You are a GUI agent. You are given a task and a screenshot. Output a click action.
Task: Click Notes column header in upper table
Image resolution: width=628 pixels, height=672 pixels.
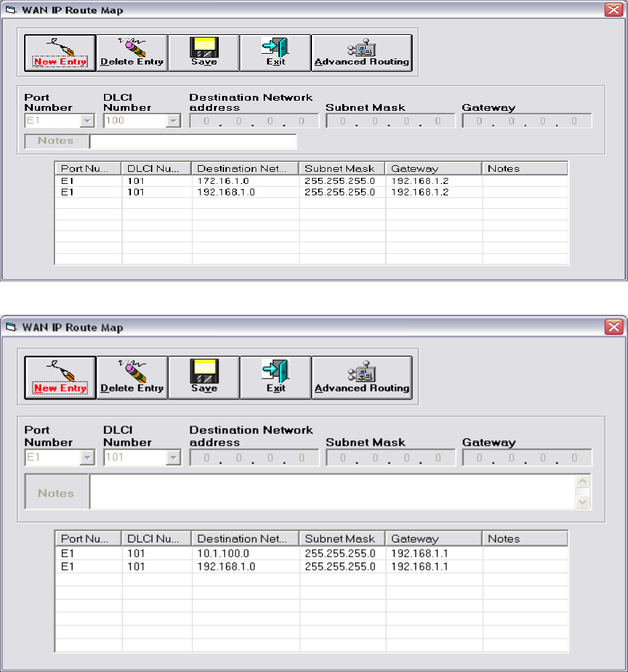(525, 169)
